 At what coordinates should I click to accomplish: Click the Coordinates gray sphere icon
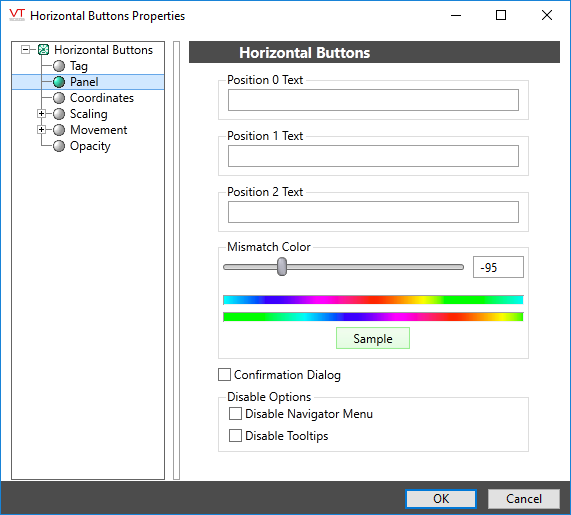[x=59, y=98]
